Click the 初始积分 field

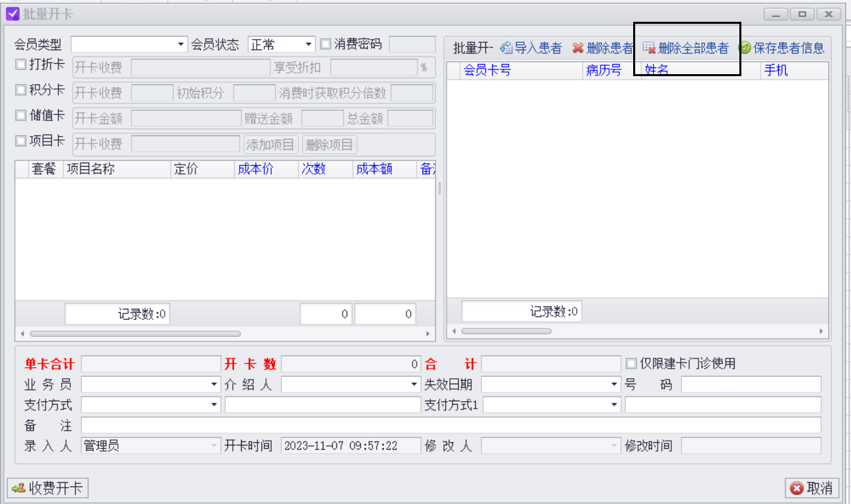pos(254,93)
